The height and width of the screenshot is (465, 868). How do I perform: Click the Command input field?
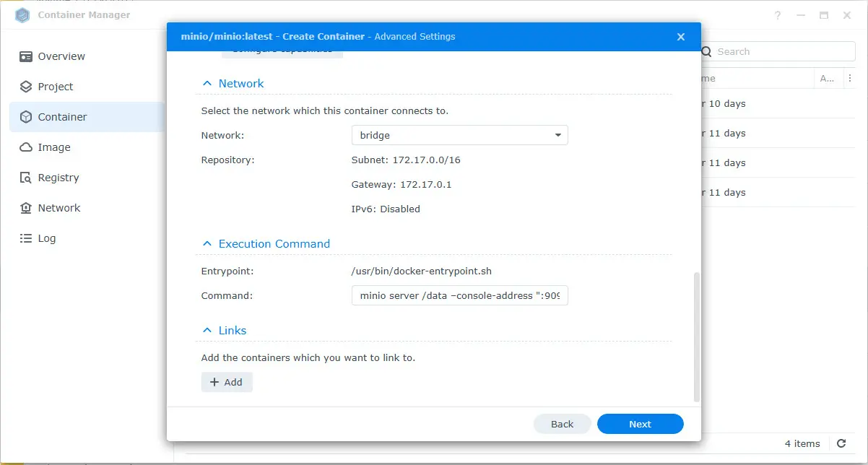click(459, 295)
